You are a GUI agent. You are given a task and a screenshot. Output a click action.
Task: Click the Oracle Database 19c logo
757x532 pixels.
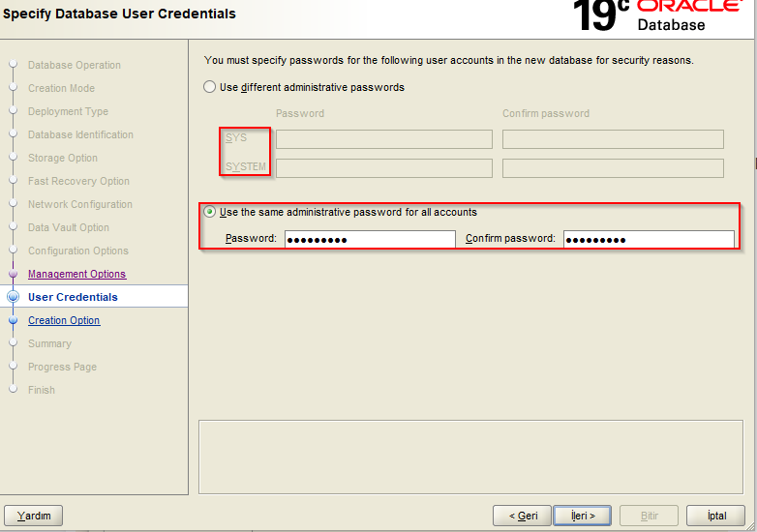click(x=656, y=15)
